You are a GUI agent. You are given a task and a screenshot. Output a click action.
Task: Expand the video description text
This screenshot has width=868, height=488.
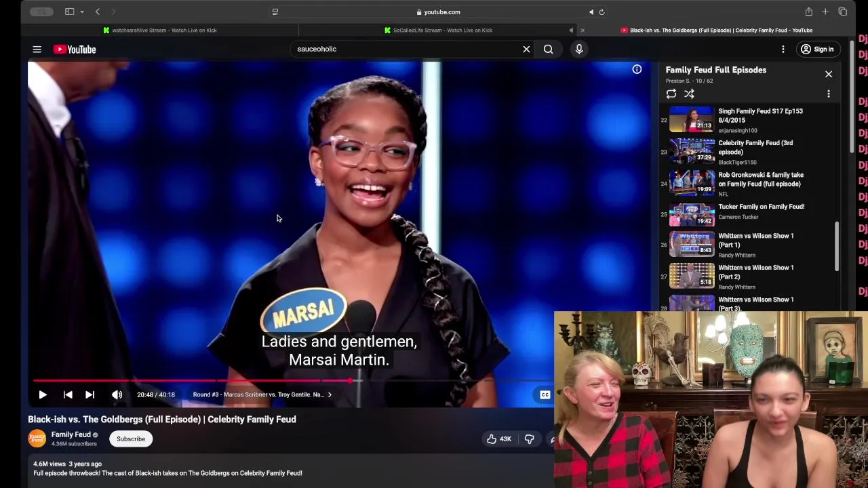pos(167,473)
